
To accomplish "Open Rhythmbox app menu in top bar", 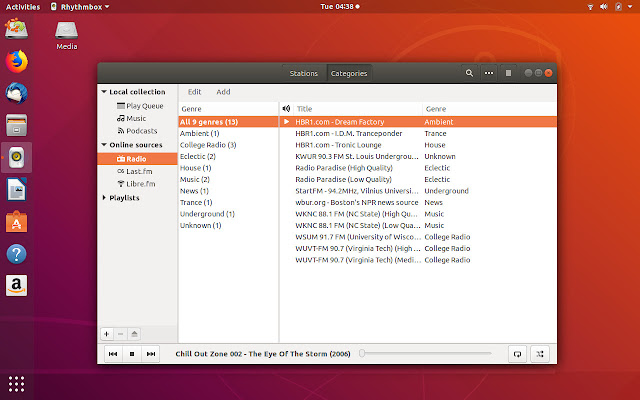I will point(80,7).
